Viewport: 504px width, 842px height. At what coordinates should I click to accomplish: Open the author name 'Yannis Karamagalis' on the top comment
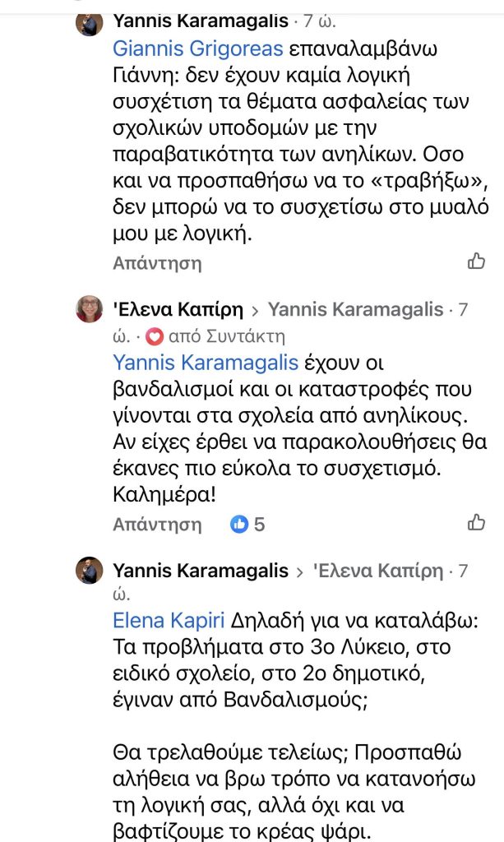point(201,20)
